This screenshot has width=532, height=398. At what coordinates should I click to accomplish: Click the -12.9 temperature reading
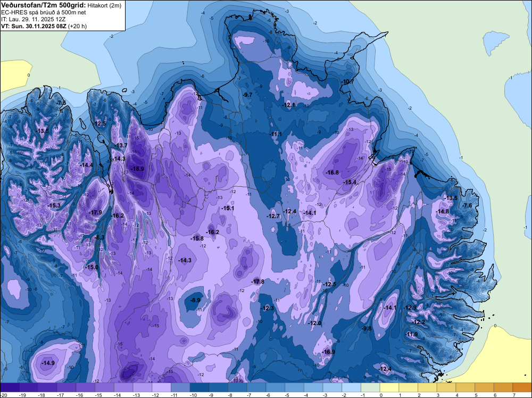pos(410,308)
